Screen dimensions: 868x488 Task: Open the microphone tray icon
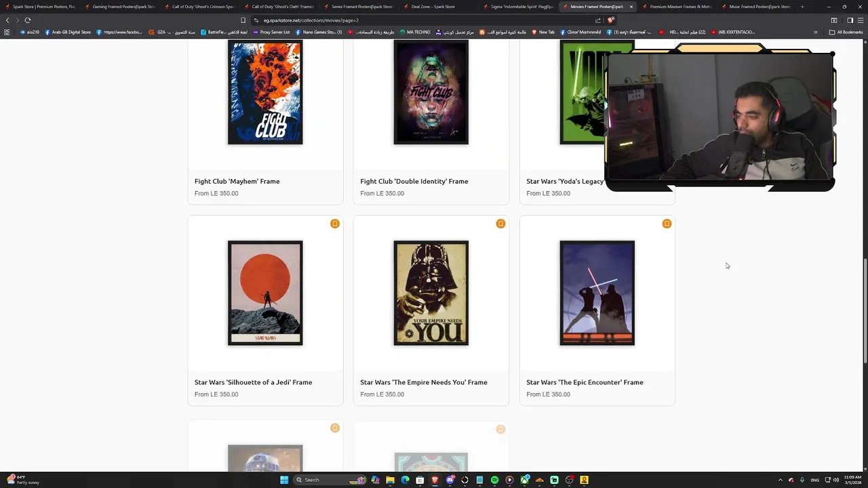point(802,480)
